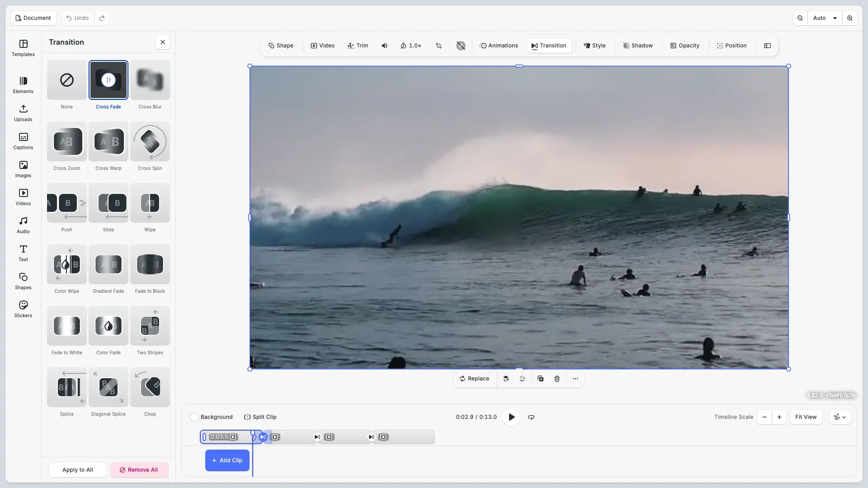
Task: Select the None transition option
Action: point(67,80)
